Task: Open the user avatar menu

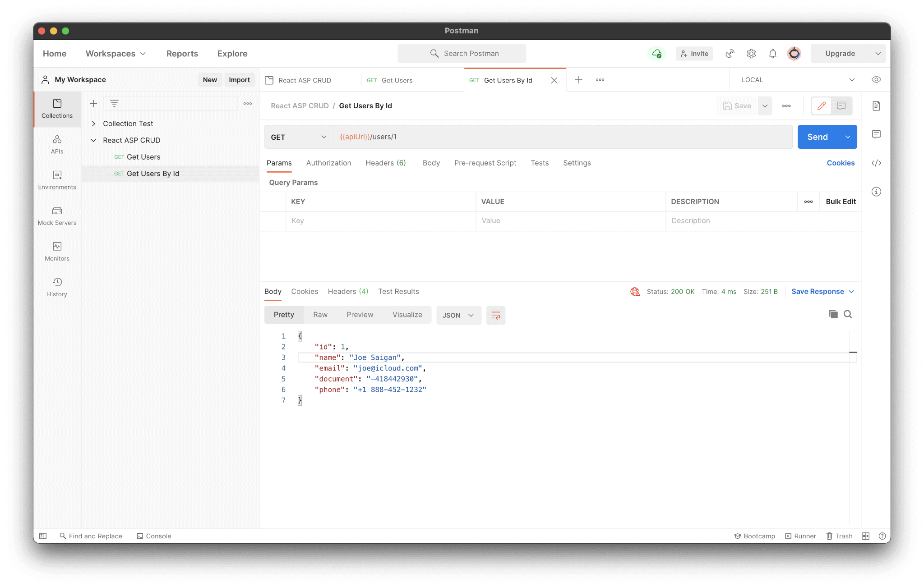Action: 794,54
